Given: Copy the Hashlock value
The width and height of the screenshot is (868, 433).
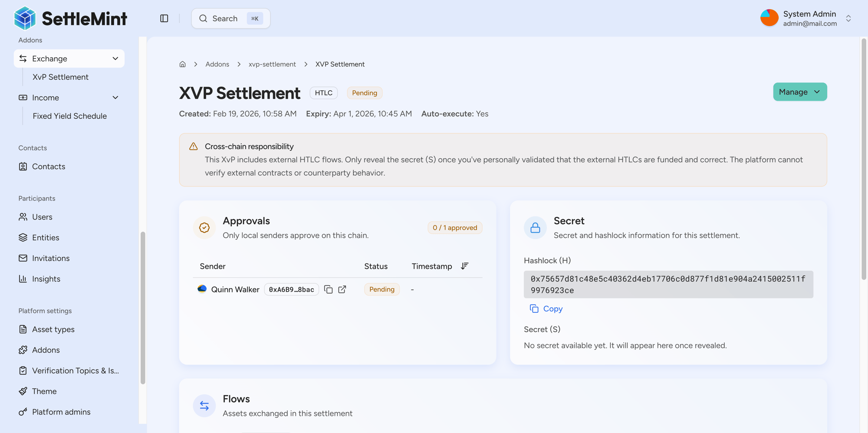Looking at the screenshot, I should pos(546,309).
